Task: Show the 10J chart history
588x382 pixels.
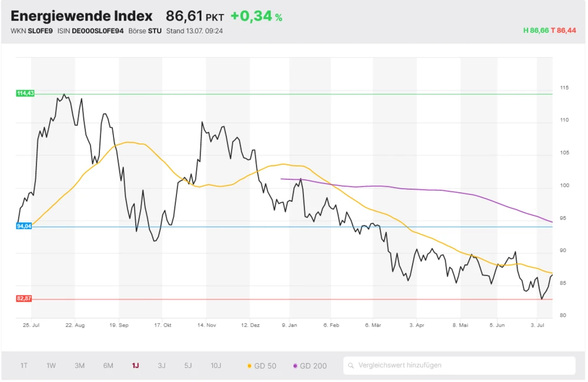Action: (216, 366)
